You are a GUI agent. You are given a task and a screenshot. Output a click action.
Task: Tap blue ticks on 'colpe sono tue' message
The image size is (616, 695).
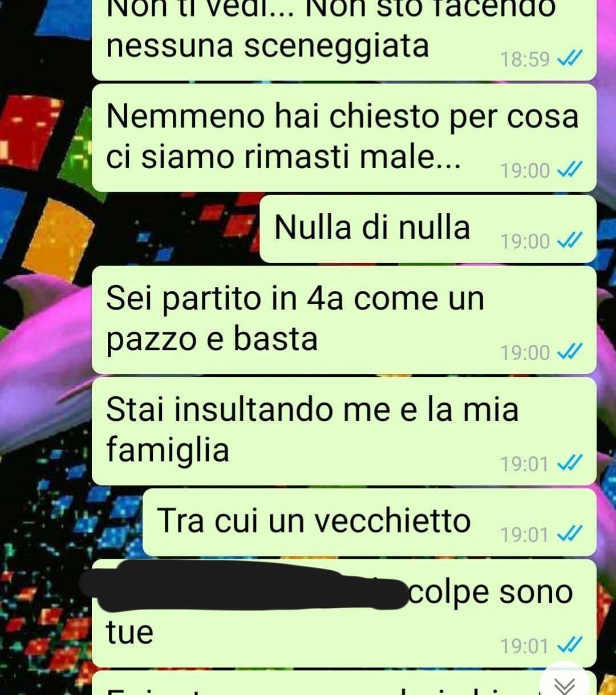[569, 645]
